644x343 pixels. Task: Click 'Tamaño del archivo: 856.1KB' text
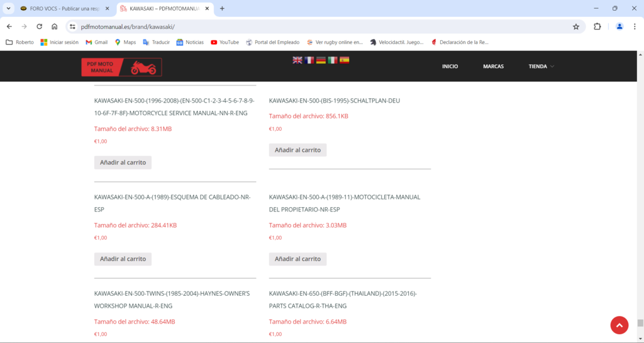(x=308, y=116)
